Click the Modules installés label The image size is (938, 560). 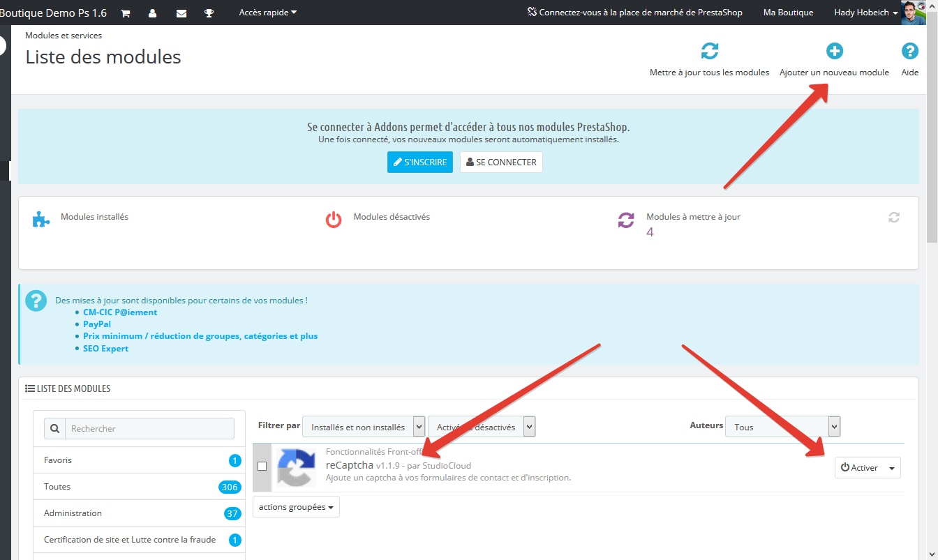[x=94, y=217]
